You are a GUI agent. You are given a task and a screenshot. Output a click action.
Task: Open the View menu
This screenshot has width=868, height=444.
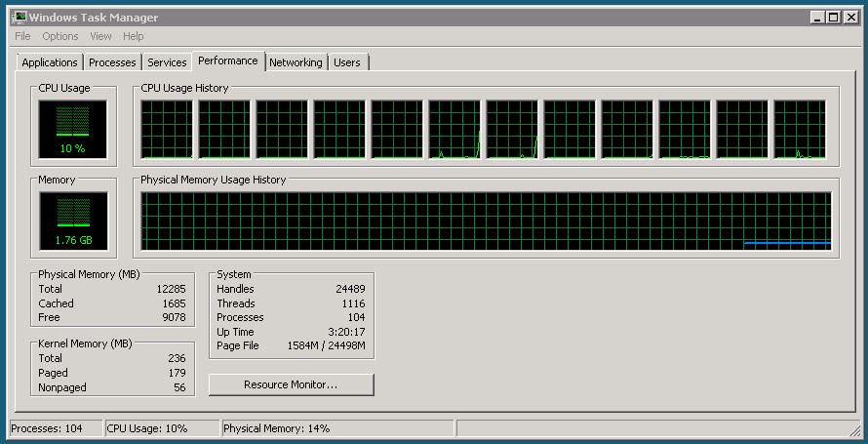[x=100, y=36]
